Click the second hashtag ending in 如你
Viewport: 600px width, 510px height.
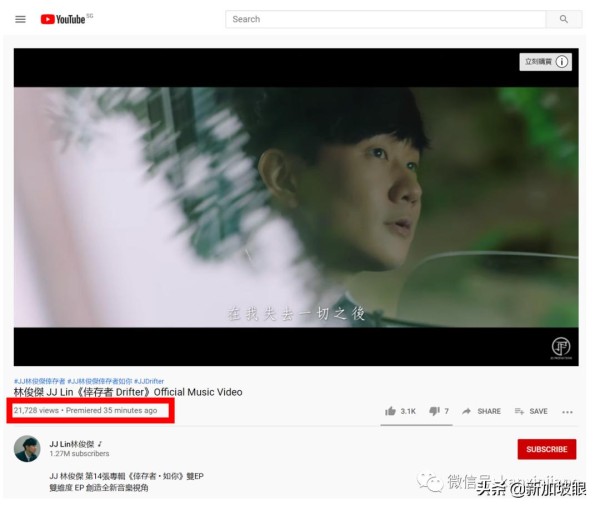(99, 381)
